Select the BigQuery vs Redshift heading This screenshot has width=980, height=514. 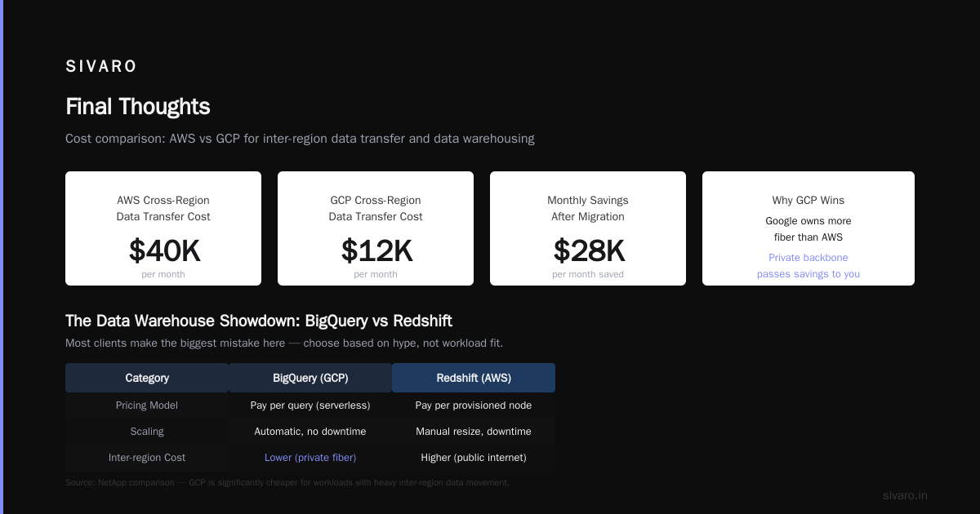pyautogui.click(x=259, y=321)
